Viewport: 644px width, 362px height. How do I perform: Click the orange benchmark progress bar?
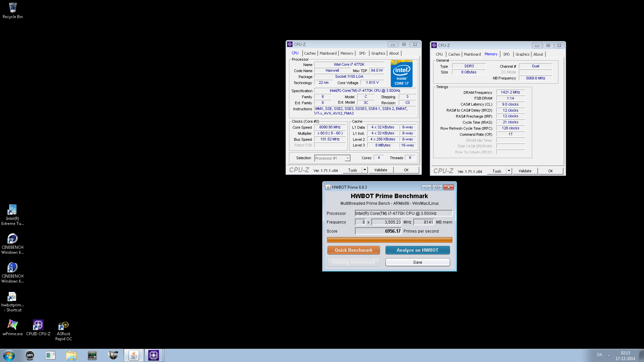389,240
